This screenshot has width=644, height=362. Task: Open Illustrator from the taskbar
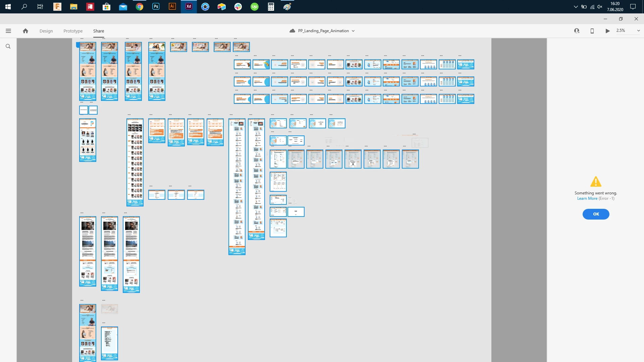tap(172, 6)
